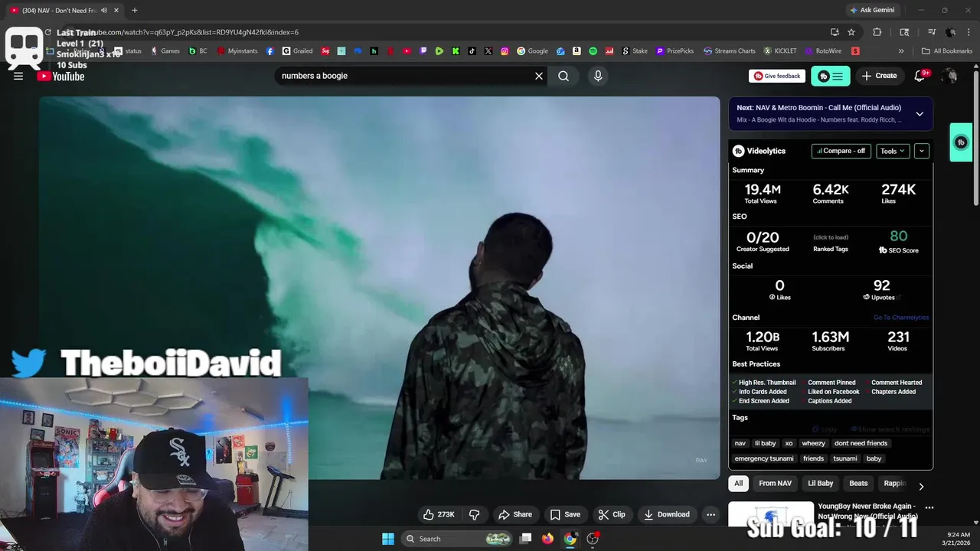Follow the Go To Channelytics link
The height and width of the screenshot is (551, 980).
[901, 318]
